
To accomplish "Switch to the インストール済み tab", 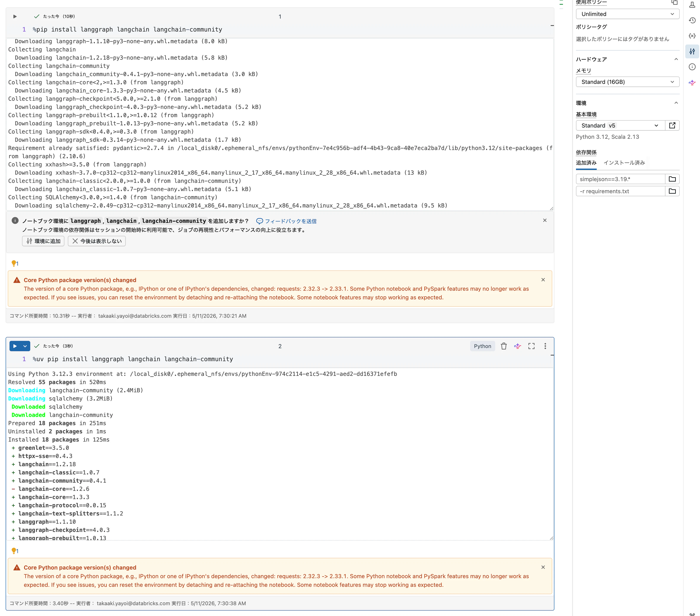I will tap(624, 163).
